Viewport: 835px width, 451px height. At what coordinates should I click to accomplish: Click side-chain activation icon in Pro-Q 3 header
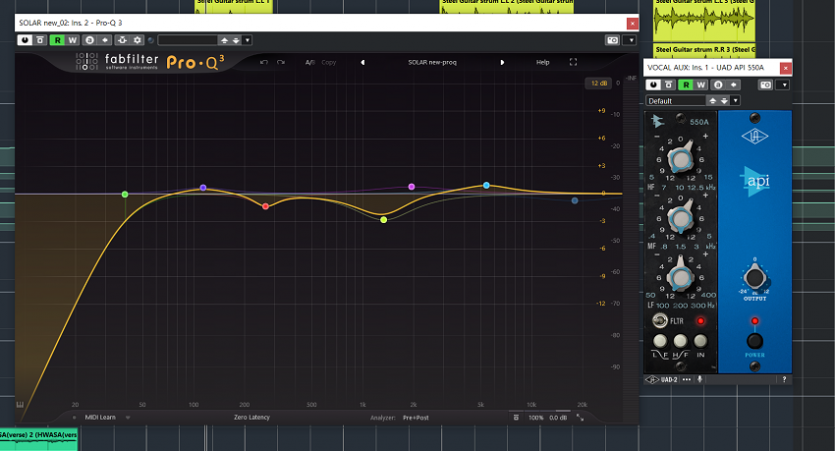pyautogui.click(x=122, y=40)
